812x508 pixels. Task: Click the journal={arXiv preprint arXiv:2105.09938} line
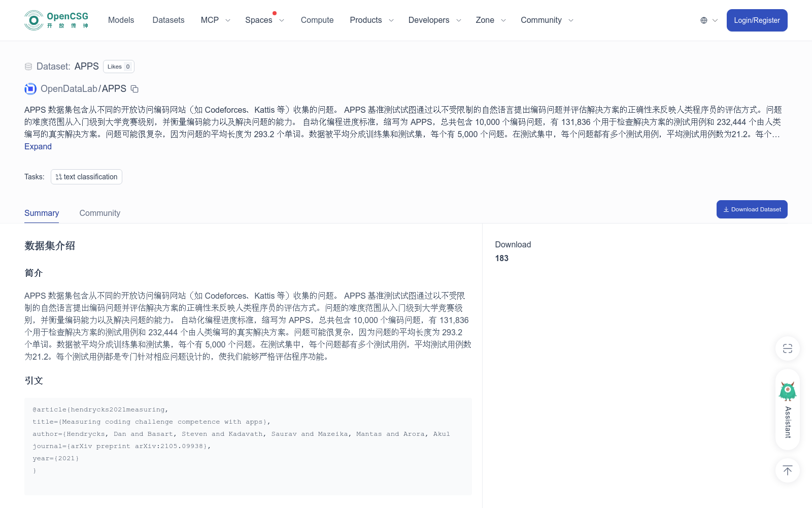pos(122,446)
